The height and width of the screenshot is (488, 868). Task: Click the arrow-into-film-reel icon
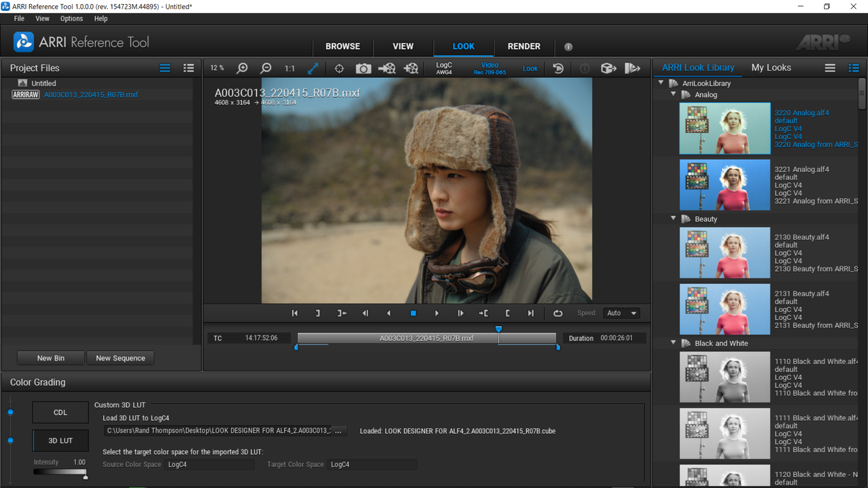387,68
